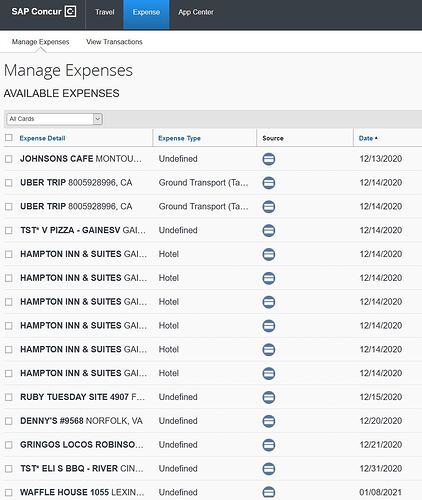Open the DENNY'S #9568 NORFOLK, VA entry
The height and width of the screenshot is (500, 422).
click(81, 421)
